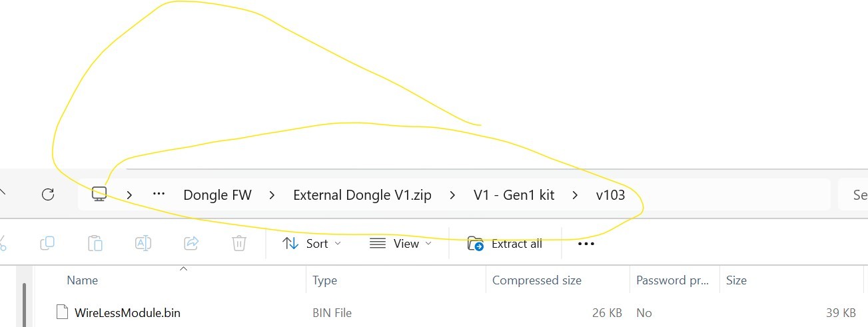Click the Copy icon in toolbar
The image size is (868, 327).
(47, 243)
